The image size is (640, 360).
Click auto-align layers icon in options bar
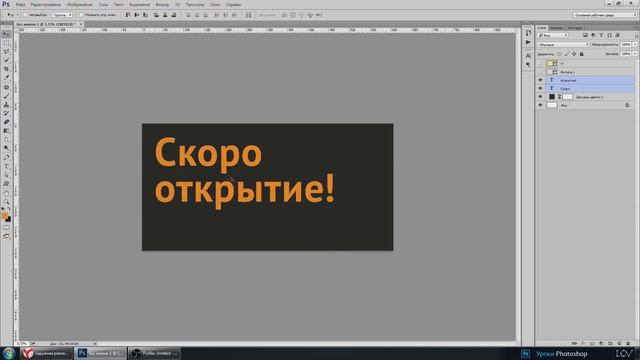click(x=248, y=15)
